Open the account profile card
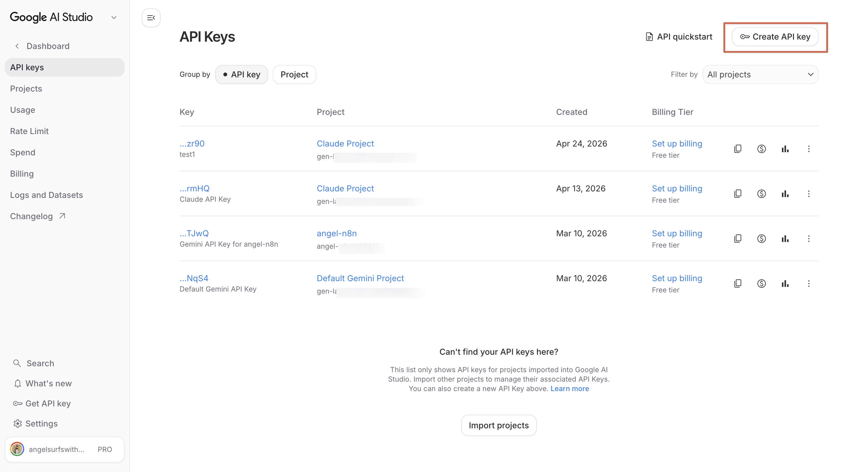Viewport: 868px width, 472px height. [64, 449]
